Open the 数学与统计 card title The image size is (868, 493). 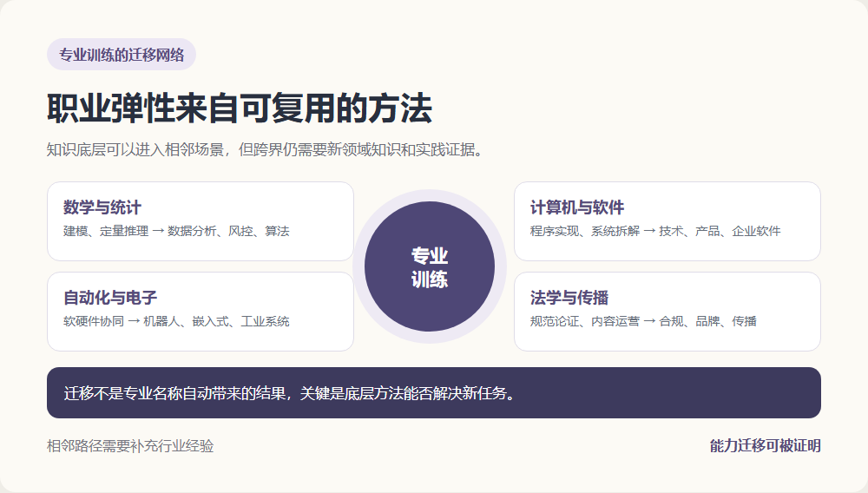[x=102, y=207]
